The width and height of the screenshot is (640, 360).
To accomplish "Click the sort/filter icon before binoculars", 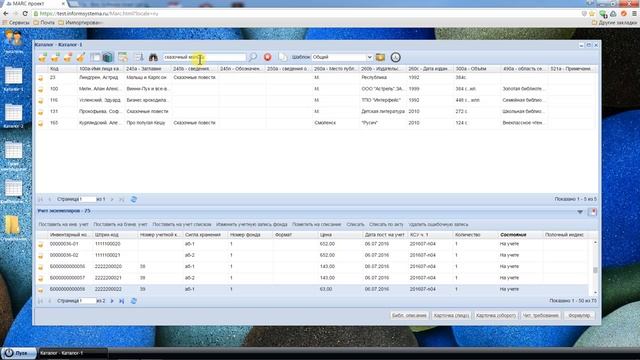I will [139, 58].
